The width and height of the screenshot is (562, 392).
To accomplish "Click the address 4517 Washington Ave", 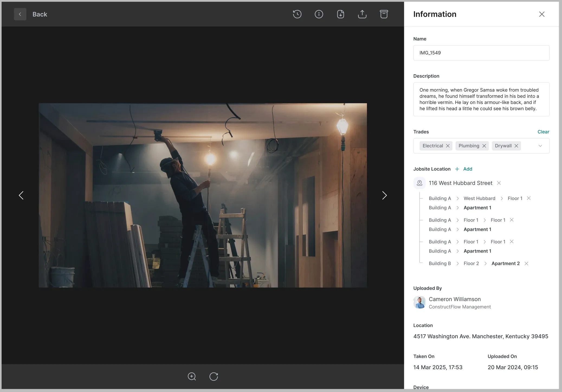I will tap(481, 336).
